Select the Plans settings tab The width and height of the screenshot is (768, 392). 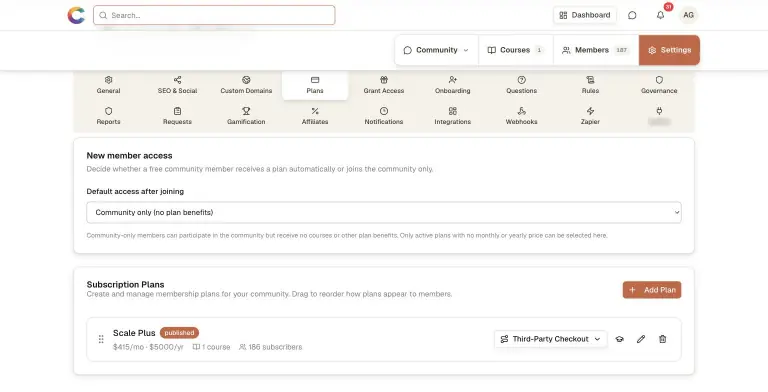tap(315, 85)
